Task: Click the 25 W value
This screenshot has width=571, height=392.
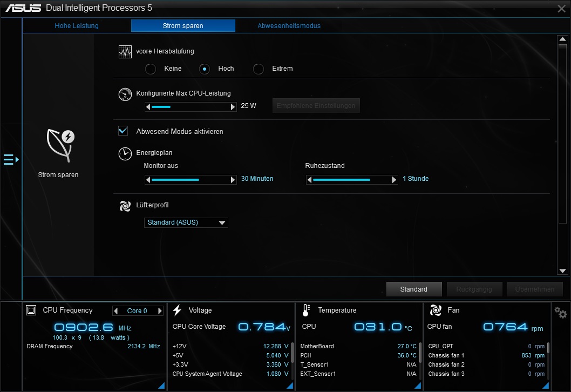Action: pyautogui.click(x=248, y=106)
